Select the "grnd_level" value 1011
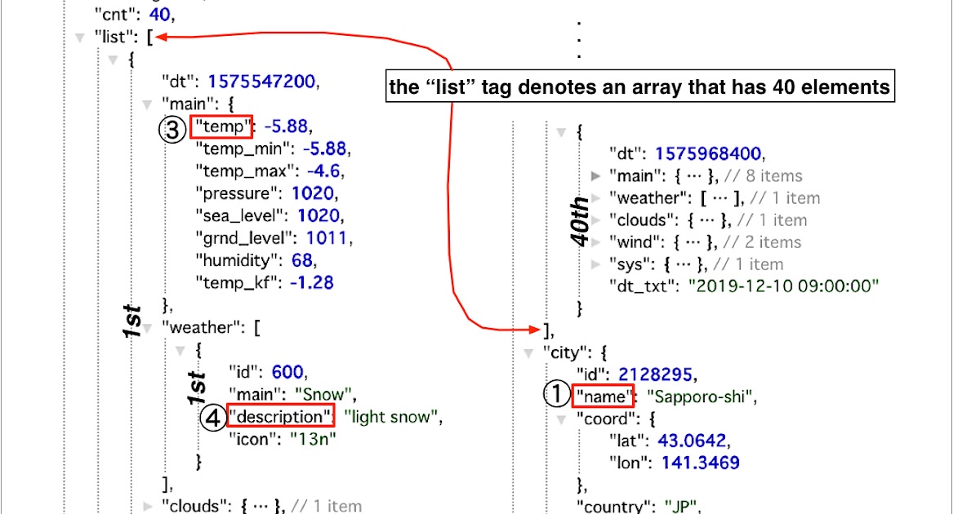This screenshot has height=514, width=980. [325, 238]
